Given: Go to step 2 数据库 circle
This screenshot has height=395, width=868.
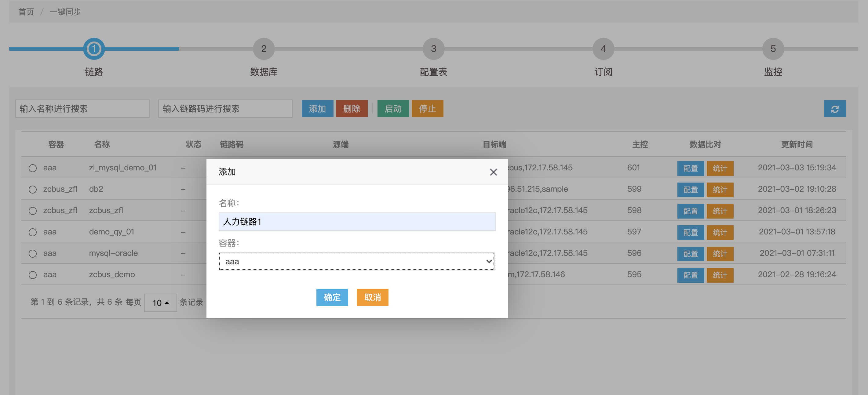Looking at the screenshot, I should point(264,49).
